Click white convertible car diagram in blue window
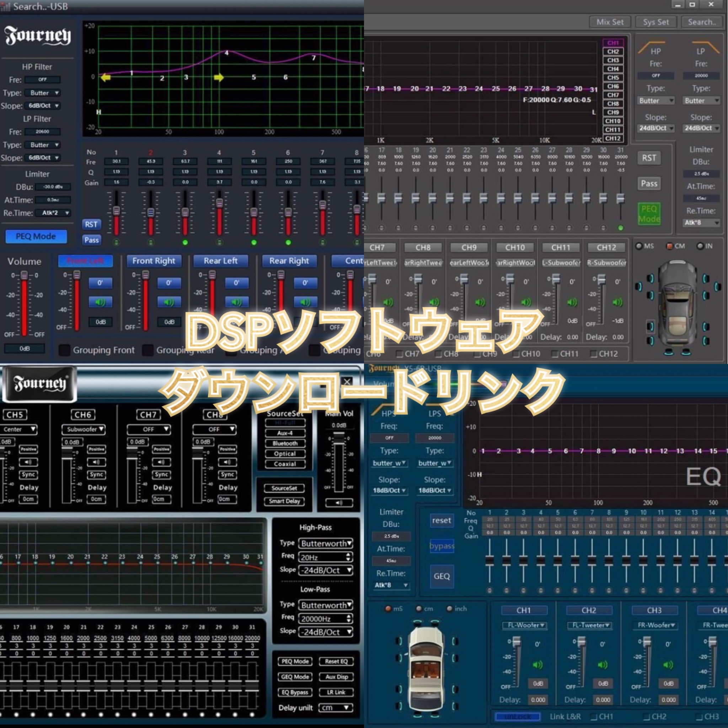 point(427,669)
